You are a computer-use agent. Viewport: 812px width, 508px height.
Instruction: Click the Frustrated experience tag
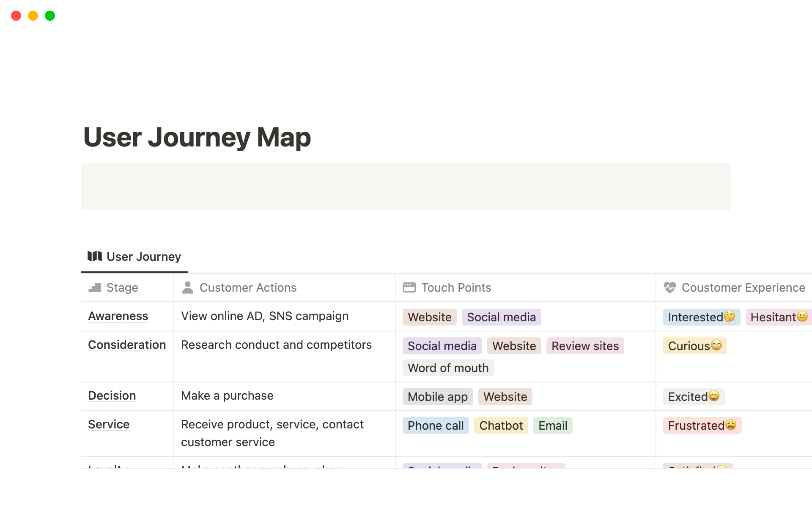pyautogui.click(x=702, y=425)
